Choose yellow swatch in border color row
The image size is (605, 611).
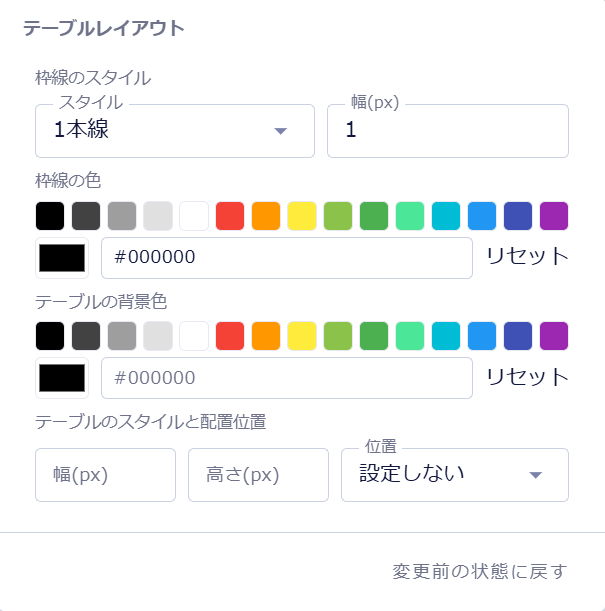pyautogui.click(x=302, y=216)
